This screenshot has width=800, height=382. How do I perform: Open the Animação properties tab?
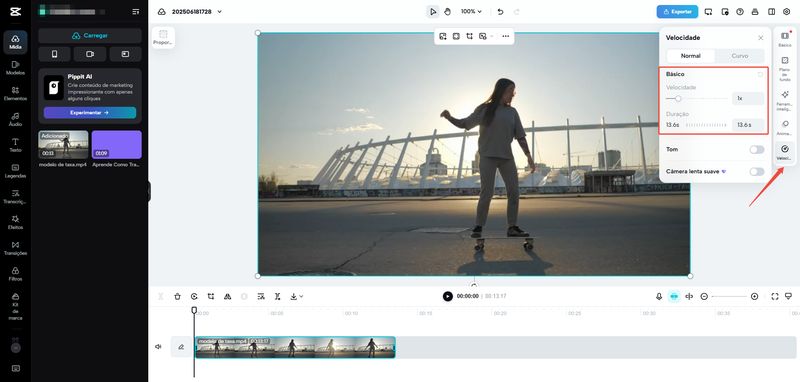[x=785, y=128]
